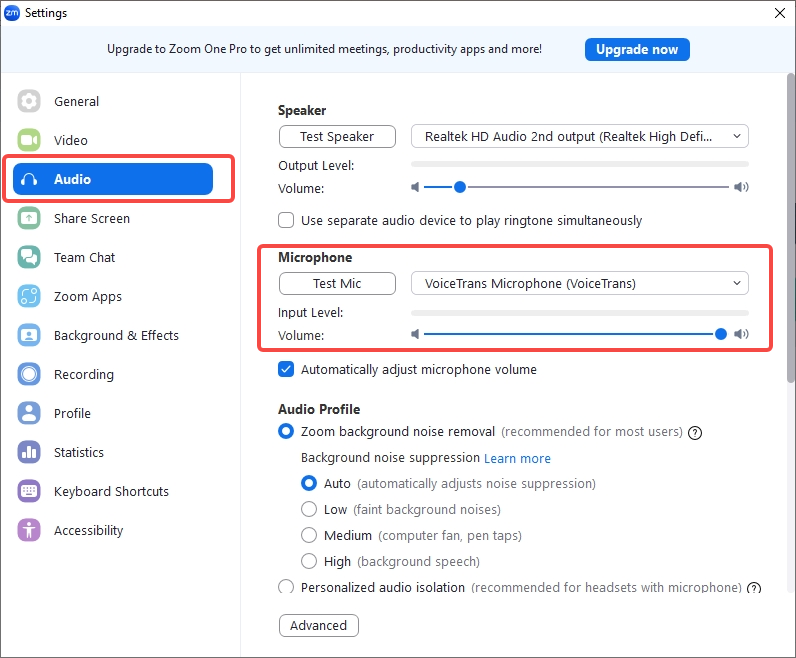Uncheck Automatically adjust microphone volume

[x=287, y=369]
